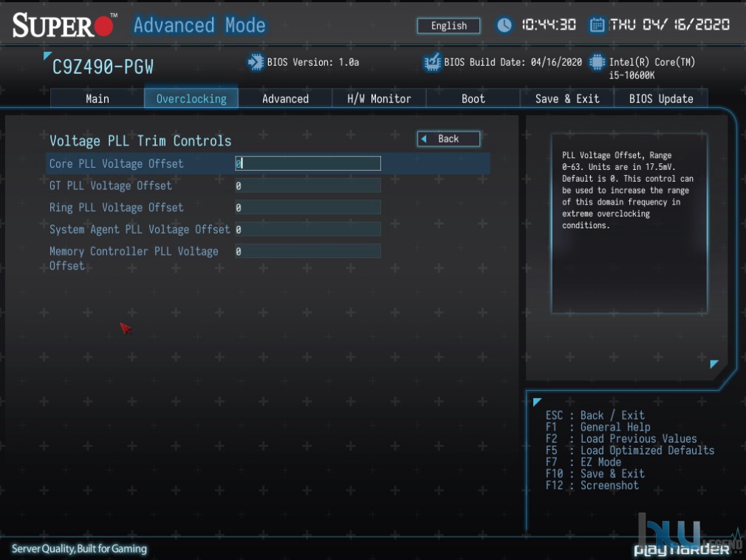This screenshot has width=746, height=560.
Task: Select the Ring PLL Voltage Offset label
Action: coord(116,208)
